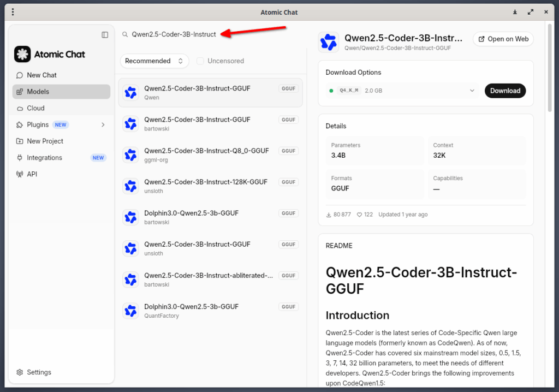Click the GGUF tag on the ggml-org row
This screenshot has width=559, height=392.
pos(288,151)
